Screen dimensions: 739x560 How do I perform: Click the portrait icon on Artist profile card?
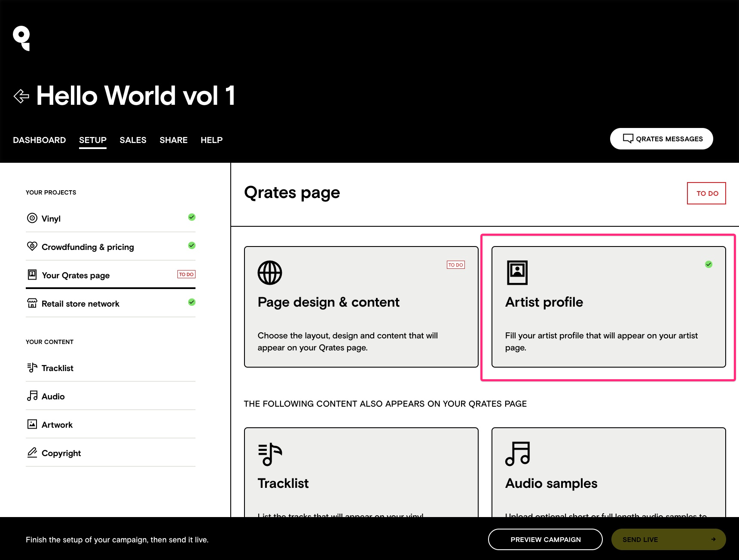click(517, 273)
